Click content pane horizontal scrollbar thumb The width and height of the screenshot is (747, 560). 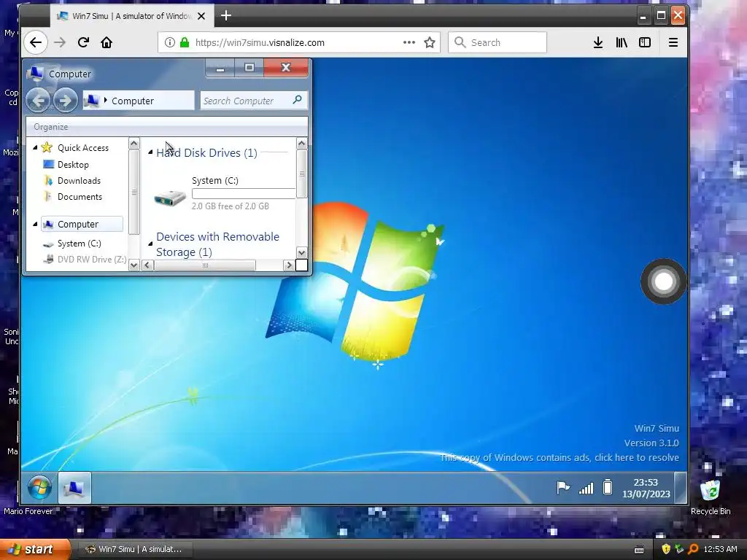tap(205, 265)
